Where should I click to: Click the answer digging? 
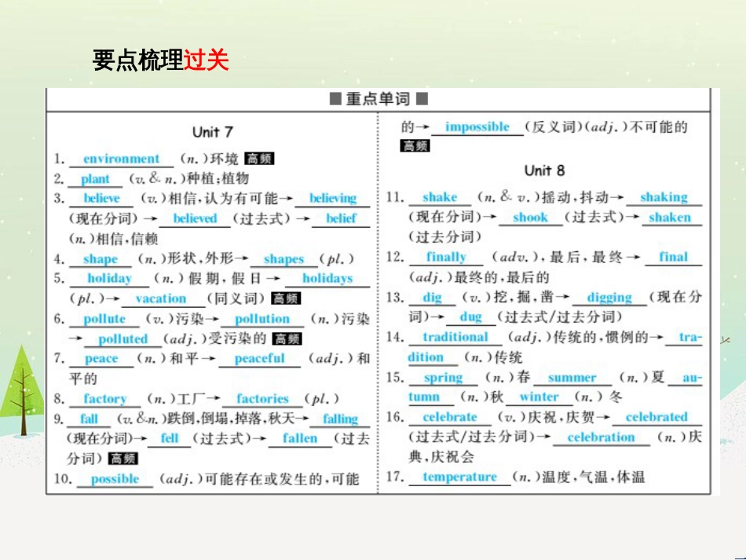[x=609, y=298]
